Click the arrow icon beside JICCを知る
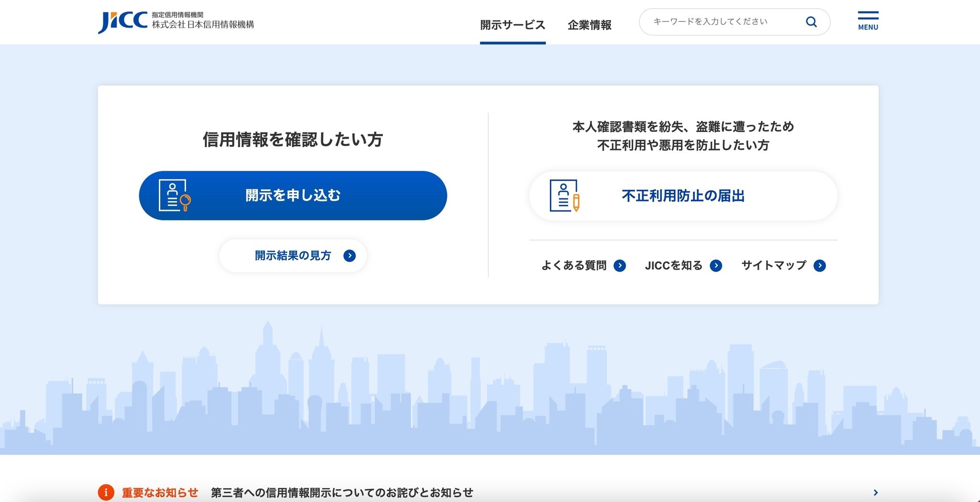The image size is (980, 502). coord(716,265)
